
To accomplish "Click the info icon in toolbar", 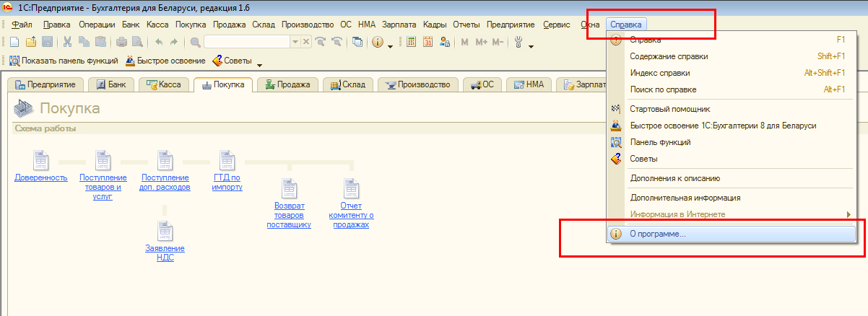I will pos(377,43).
